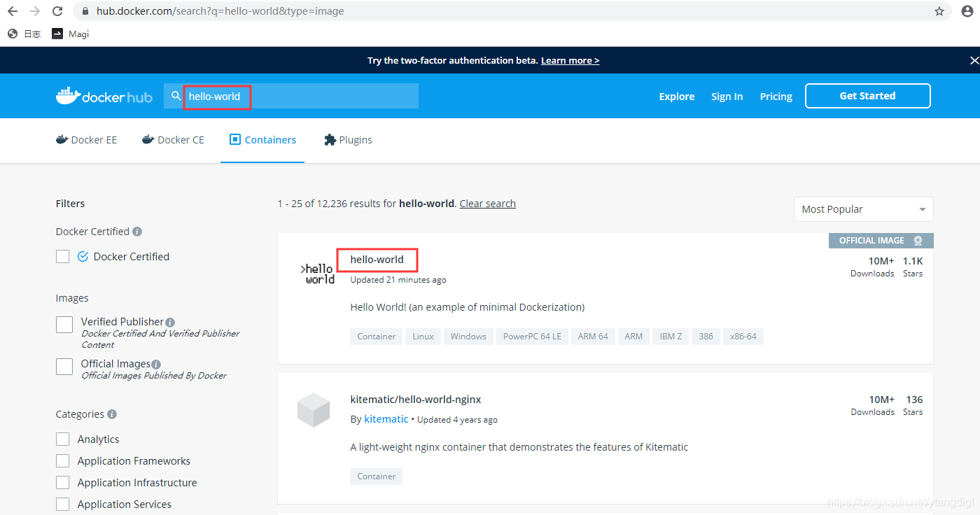
Task: Click the Docker Hub whale logo
Action: [x=104, y=97]
